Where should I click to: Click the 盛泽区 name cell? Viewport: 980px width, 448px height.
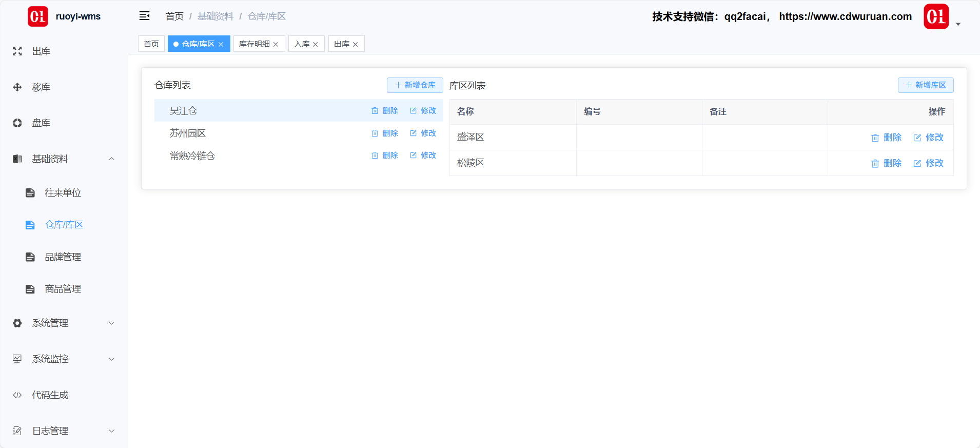pyautogui.click(x=513, y=138)
